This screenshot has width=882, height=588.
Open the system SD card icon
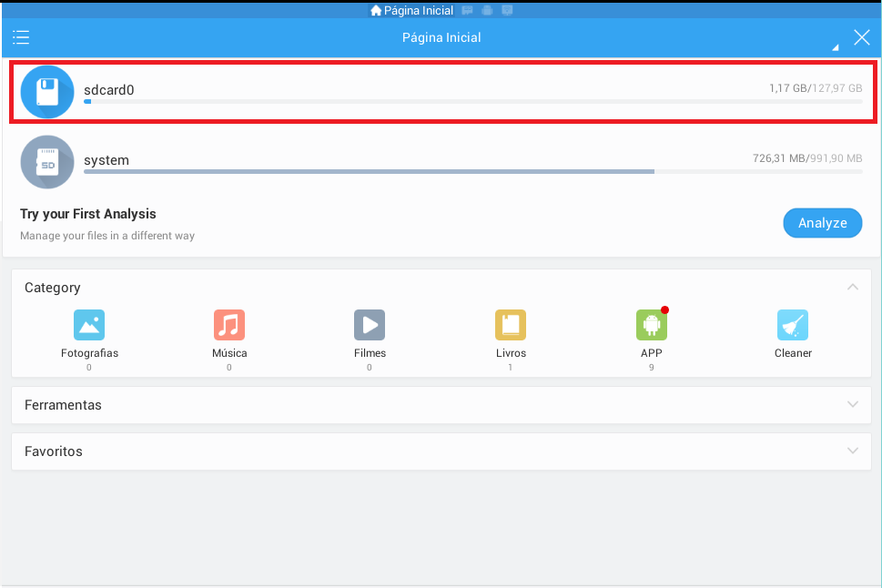[47, 162]
